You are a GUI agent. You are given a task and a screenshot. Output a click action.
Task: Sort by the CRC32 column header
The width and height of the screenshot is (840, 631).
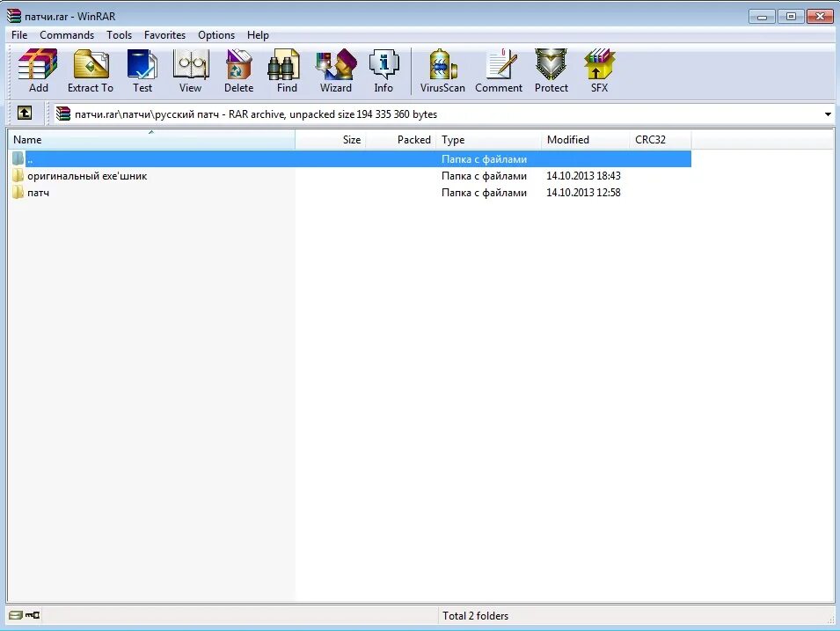(x=660, y=139)
